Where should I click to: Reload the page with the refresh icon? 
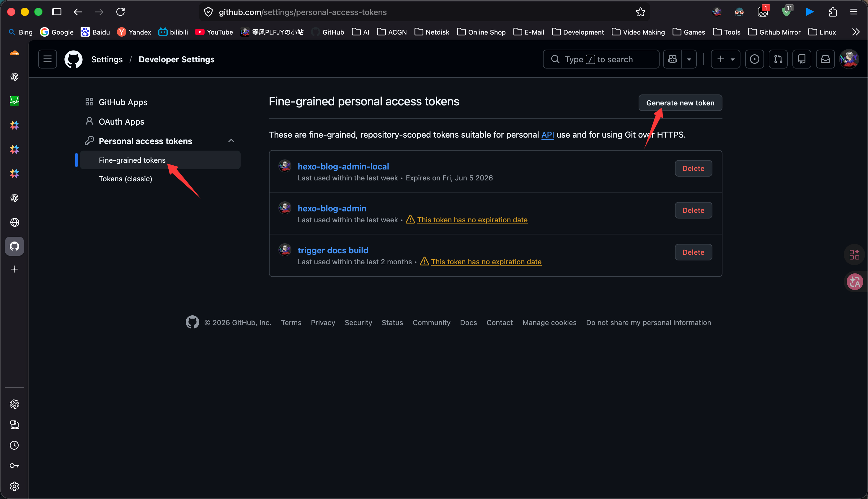point(120,12)
